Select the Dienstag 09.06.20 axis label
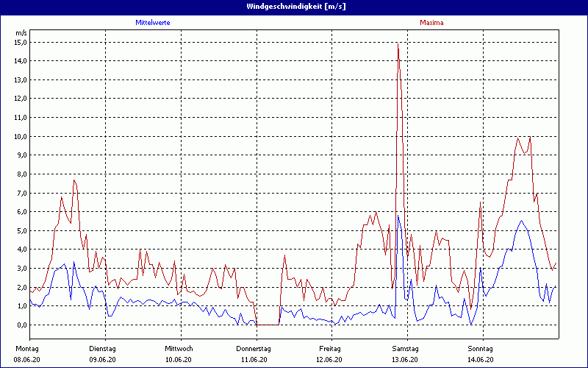This screenshot has height=368, width=588. point(103,353)
